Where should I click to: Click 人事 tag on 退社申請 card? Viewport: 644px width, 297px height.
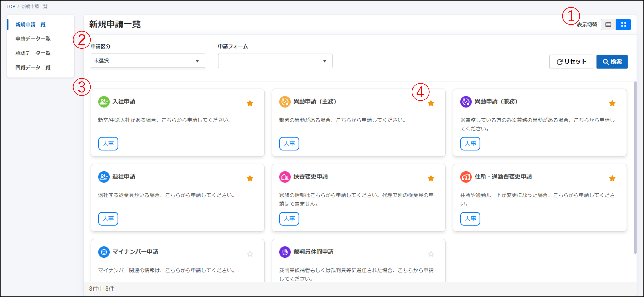(x=108, y=219)
